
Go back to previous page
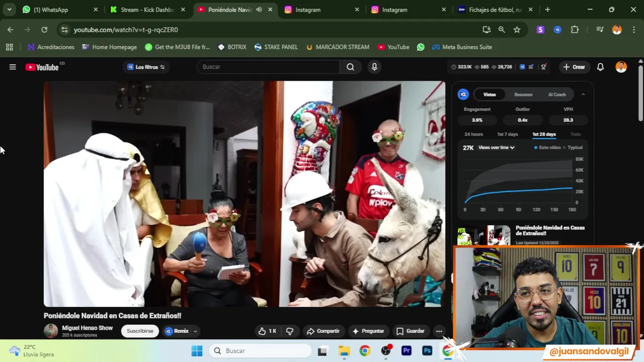pyautogui.click(x=11, y=30)
